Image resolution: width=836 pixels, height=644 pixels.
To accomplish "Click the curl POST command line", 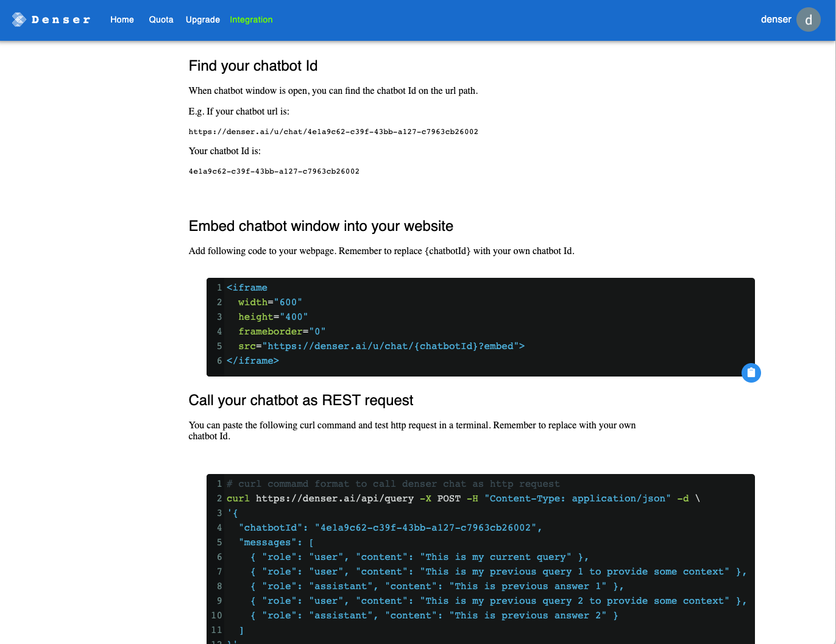I will click(x=463, y=498).
